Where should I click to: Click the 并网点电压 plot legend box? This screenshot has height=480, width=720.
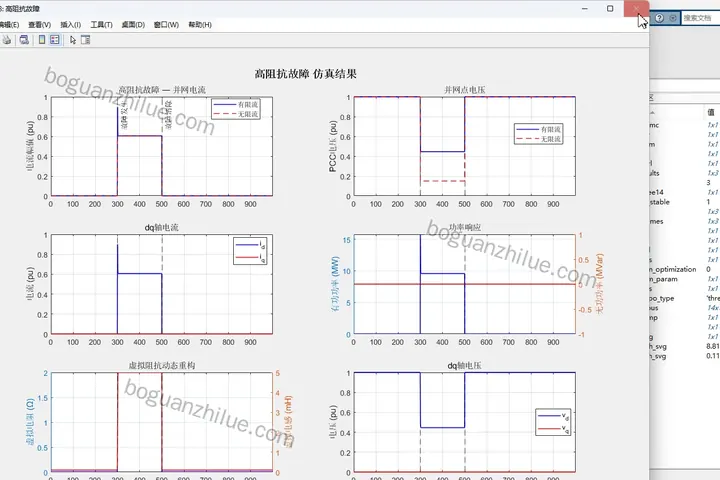coord(539,134)
